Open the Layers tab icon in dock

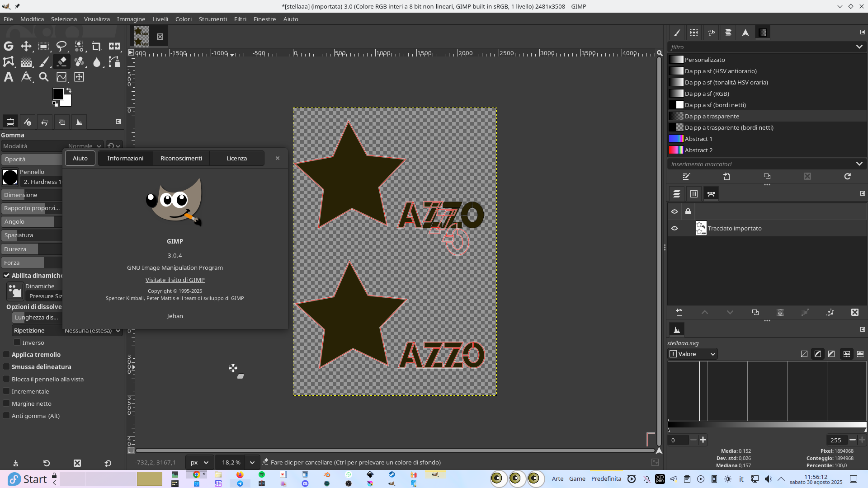(676, 194)
